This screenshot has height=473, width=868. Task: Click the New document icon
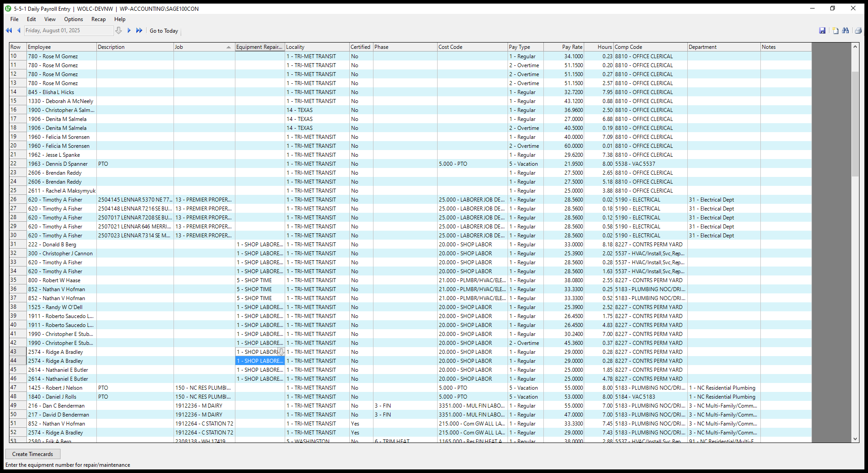[x=835, y=30]
